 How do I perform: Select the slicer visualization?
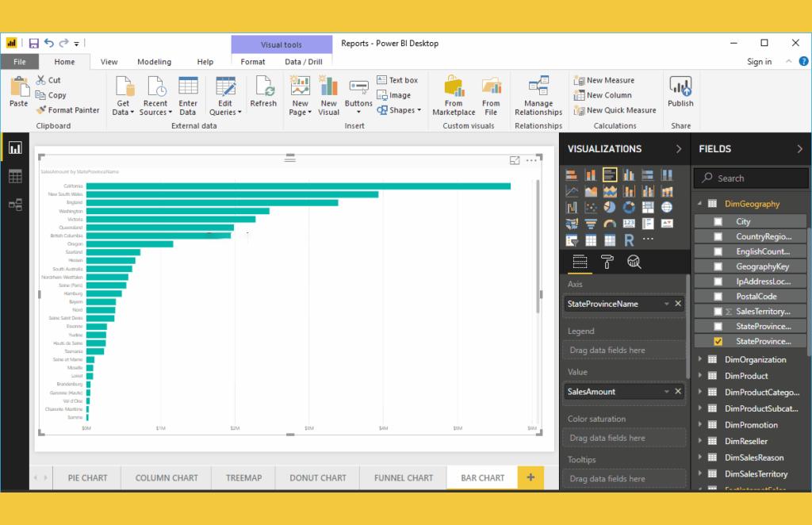(571, 240)
